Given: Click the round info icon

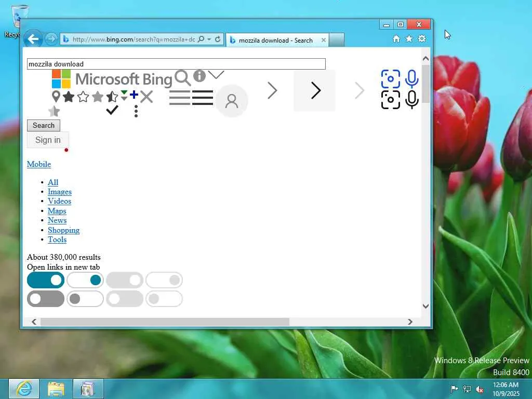Looking at the screenshot, I should 199,76.
